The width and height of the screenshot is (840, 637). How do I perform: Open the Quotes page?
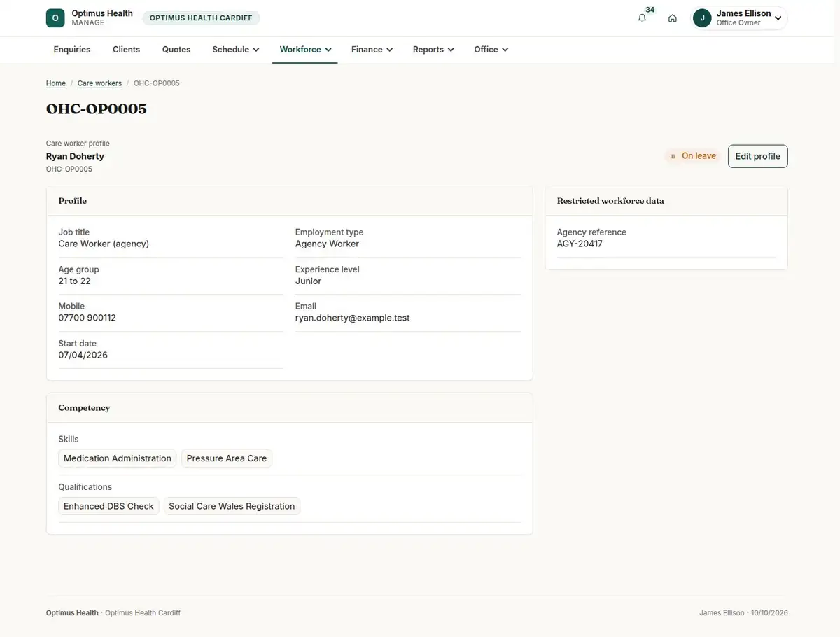click(x=176, y=50)
